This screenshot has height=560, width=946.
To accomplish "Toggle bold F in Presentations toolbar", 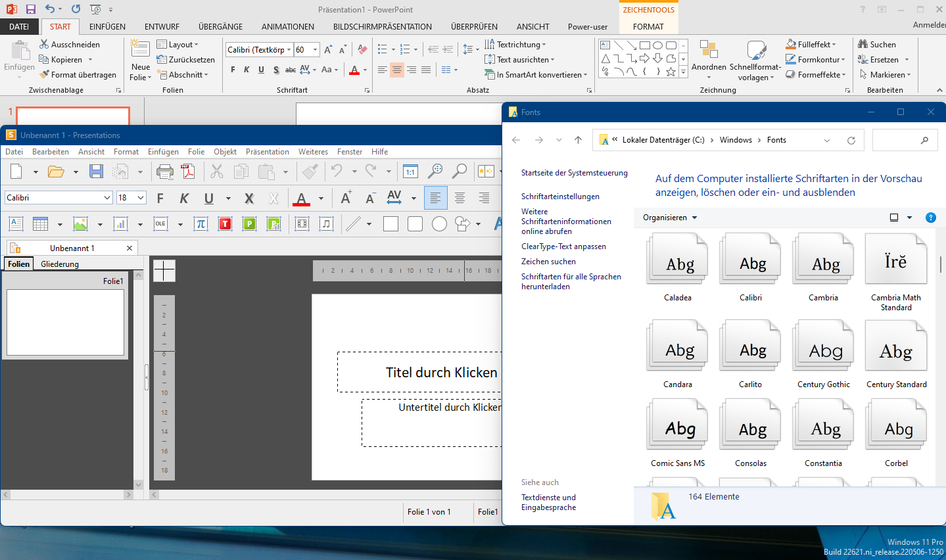I will pyautogui.click(x=160, y=198).
